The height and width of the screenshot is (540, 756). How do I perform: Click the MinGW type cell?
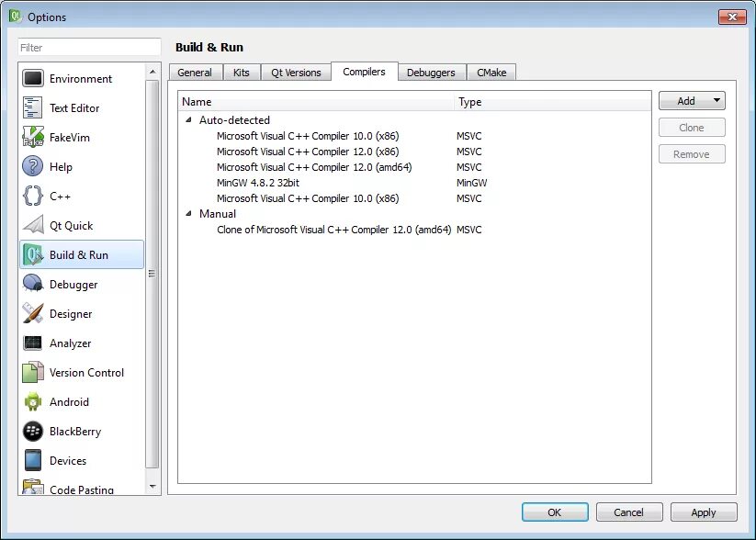pyautogui.click(x=471, y=183)
